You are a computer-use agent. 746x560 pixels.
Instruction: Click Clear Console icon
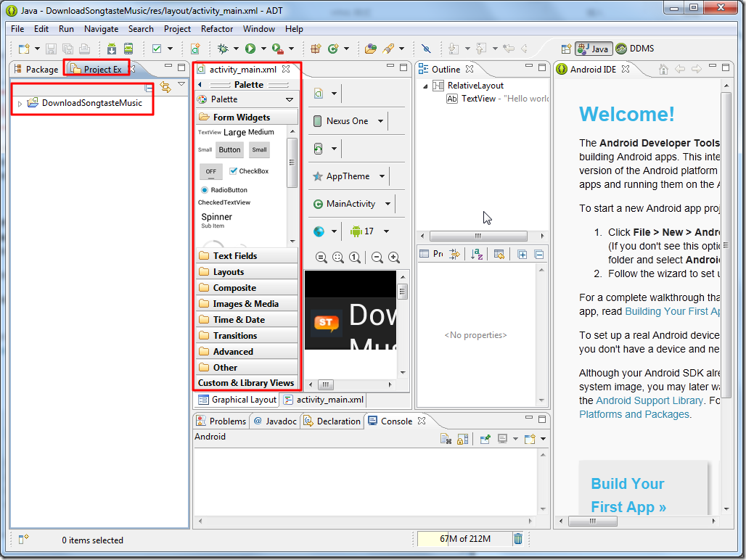[x=446, y=439]
